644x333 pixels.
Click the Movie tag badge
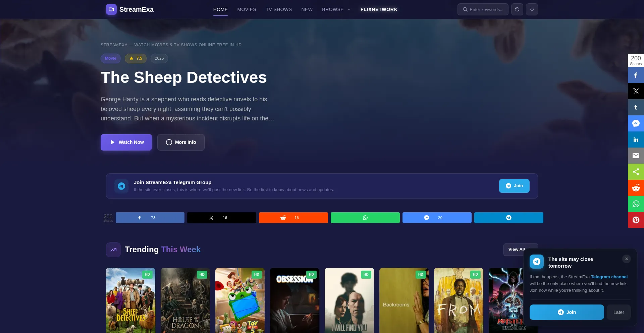[x=111, y=58]
